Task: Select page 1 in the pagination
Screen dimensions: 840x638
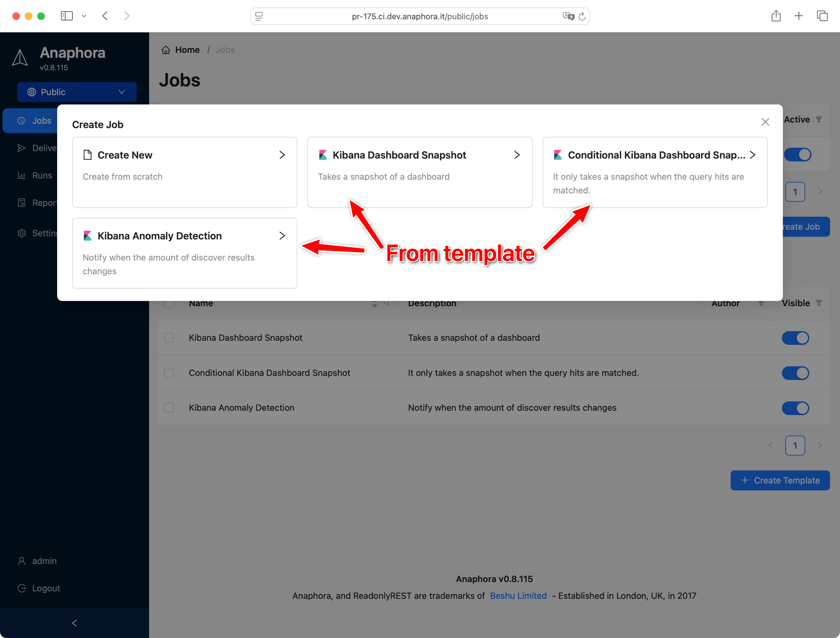Action: click(x=795, y=445)
